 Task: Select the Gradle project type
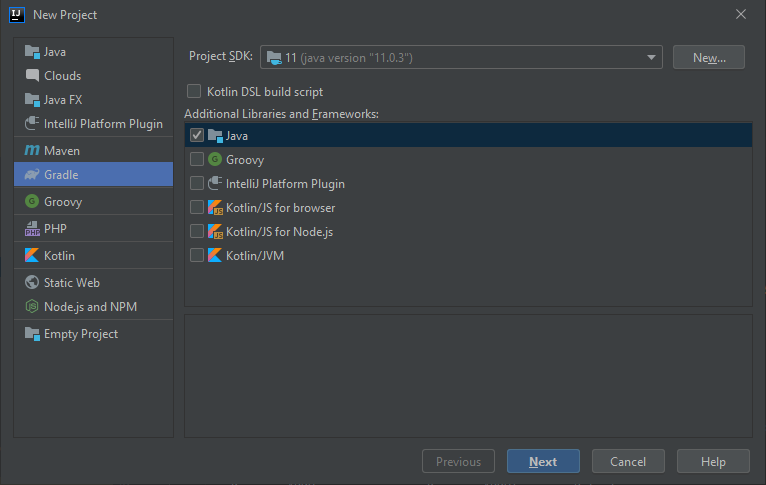pos(61,175)
